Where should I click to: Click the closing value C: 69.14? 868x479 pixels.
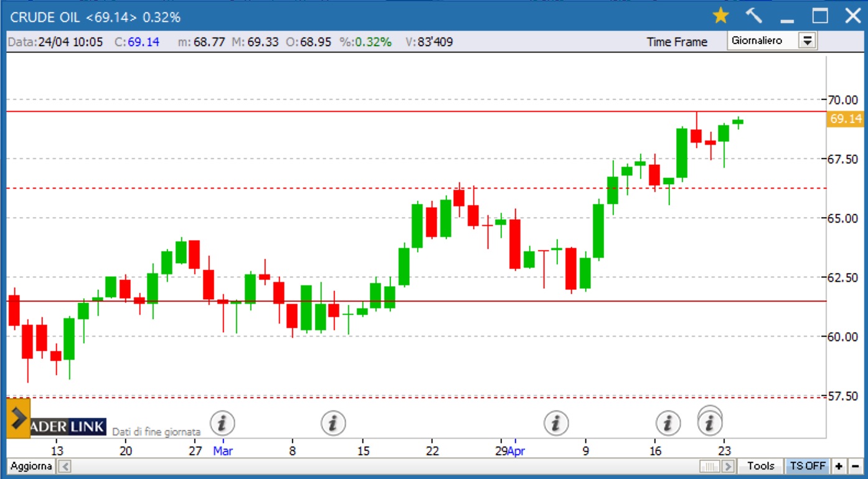click(137, 42)
